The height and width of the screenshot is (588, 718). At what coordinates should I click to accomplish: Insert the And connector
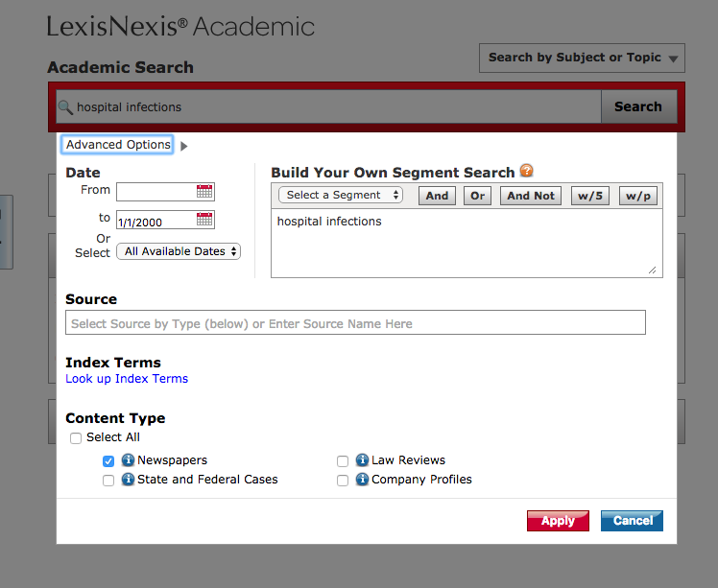pos(437,196)
